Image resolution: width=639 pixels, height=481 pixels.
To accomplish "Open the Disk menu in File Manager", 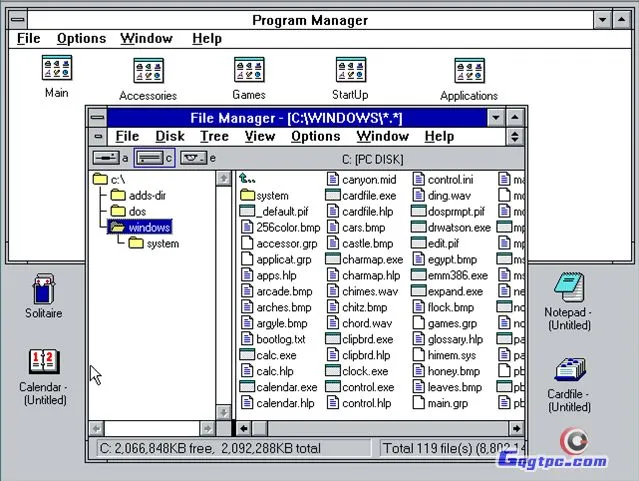I will 169,136.
